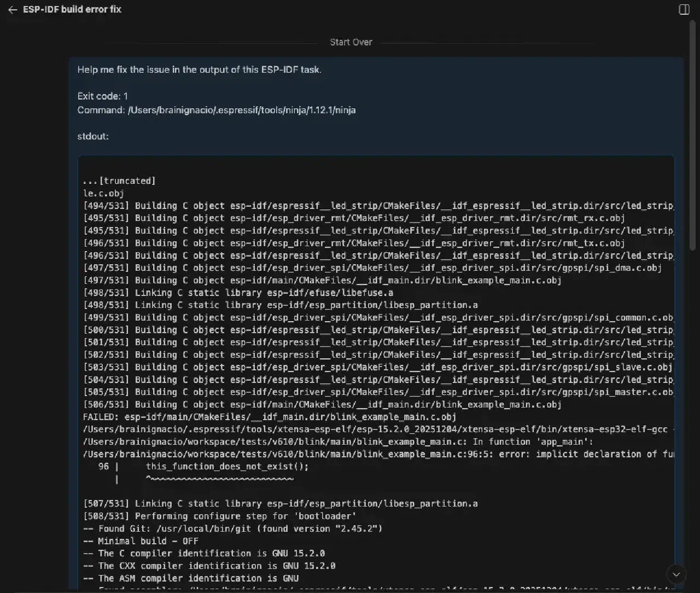The height and width of the screenshot is (593, 700).
Task: Click the [501/531] led_strip build line
Action: (x=378, y=342)
